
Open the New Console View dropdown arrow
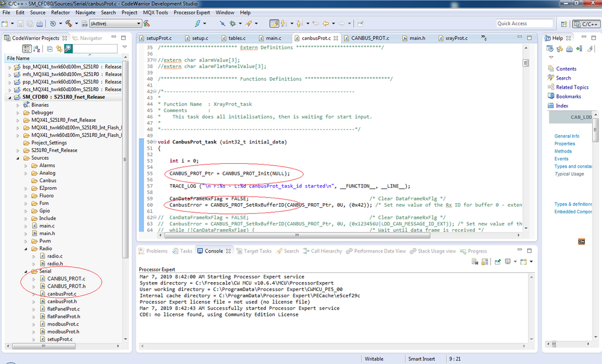tap(531, 262)
